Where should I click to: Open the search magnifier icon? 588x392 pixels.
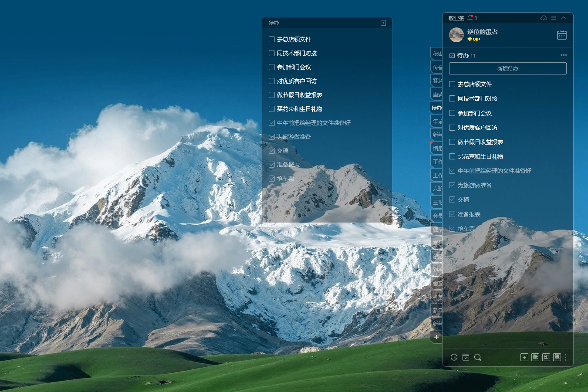pyautogui.click(x=477, y=357)
